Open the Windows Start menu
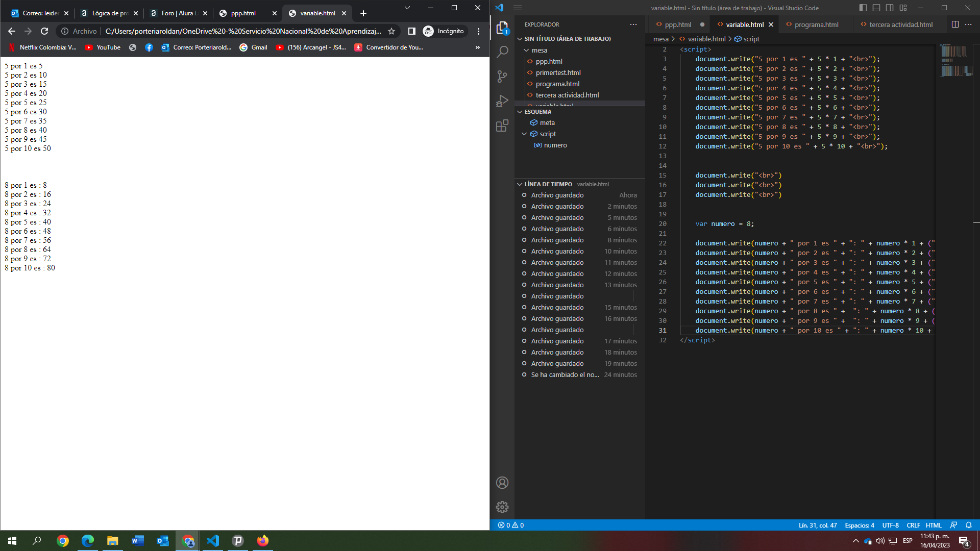 tap(12, 541)
